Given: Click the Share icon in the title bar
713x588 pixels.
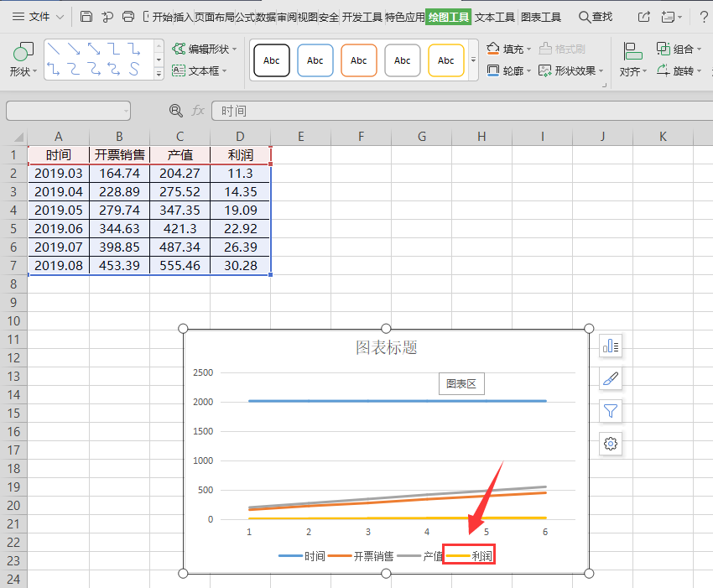Looking at the screenshot, I should click(x=643, y=17).
